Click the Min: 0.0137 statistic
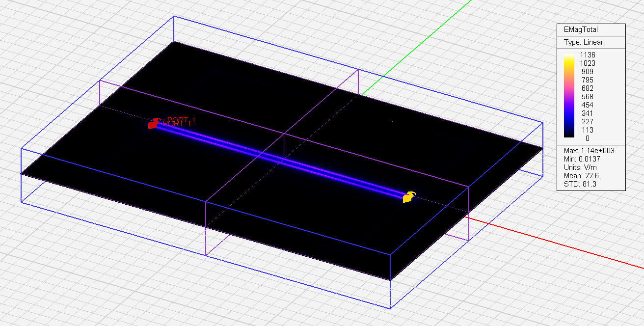This screenshot has width=644, height=326. pyautogui.click(x=582, y=159)
